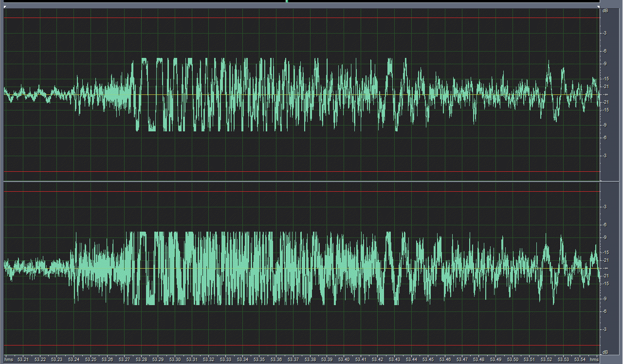The image size is (623, 364).
Task: Click the topmost -3 dB mark in the amplitude ruler
Action: pyautogui.click(x=605, y=33)
